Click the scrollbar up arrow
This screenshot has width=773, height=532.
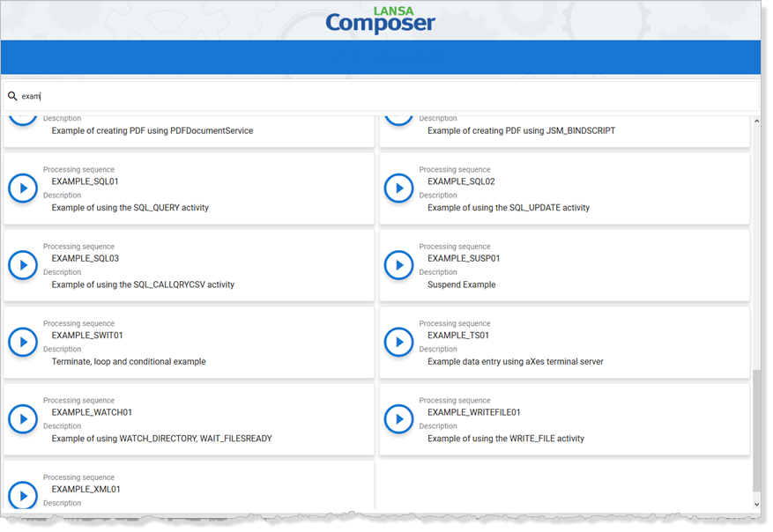(x=757, y=122)
